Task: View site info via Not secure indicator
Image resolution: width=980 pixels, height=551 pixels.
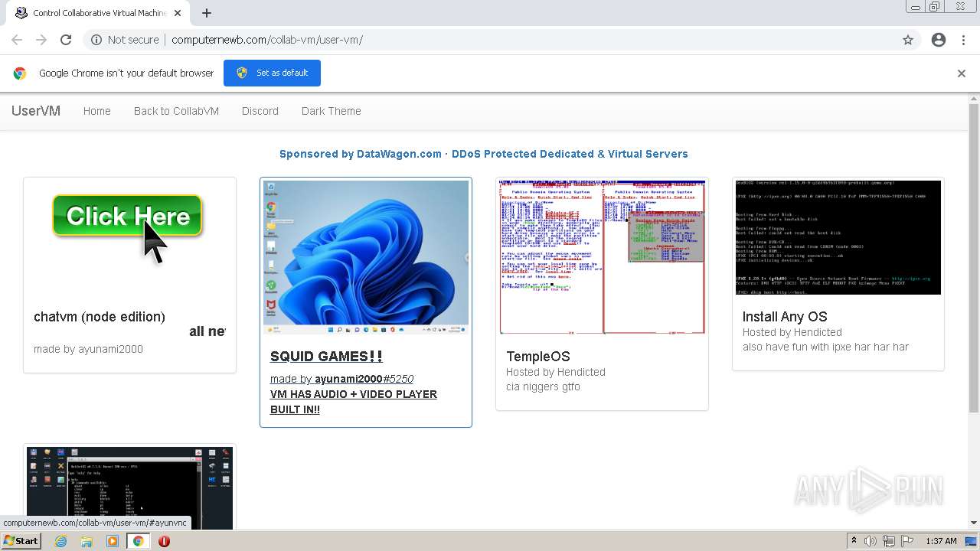Action: [124, 40]
